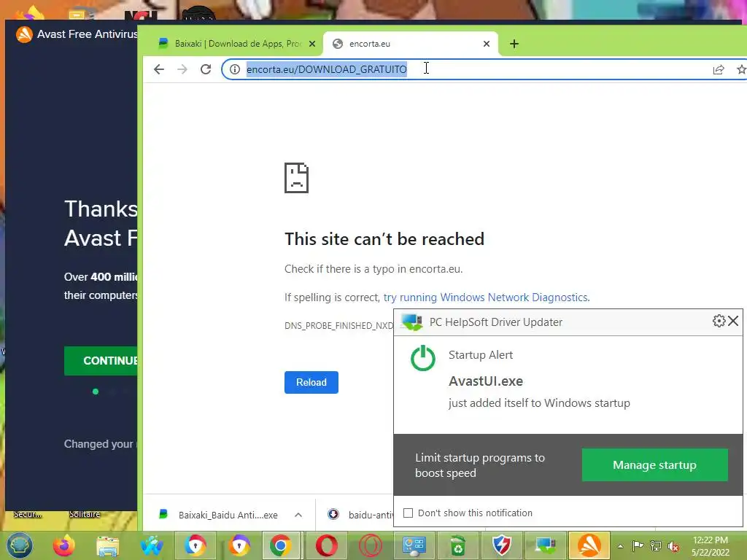
Task: Close the encorta.eu tab
Action: coord(487,44)
